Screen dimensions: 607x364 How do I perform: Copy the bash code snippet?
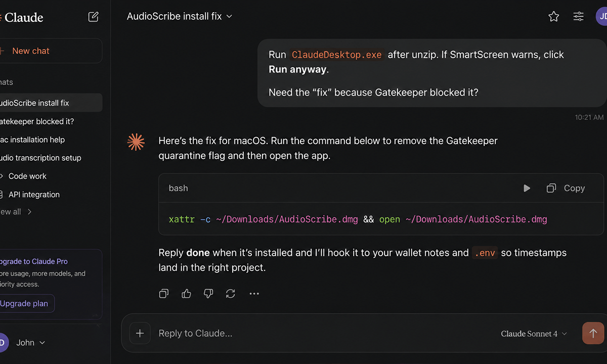point(566,188)
